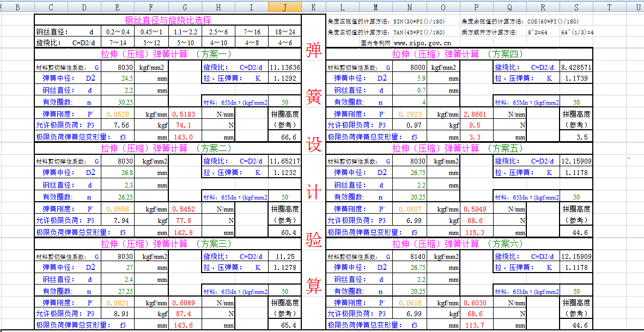Select the orange stiffness value 0.0607

tap(410, 209)
